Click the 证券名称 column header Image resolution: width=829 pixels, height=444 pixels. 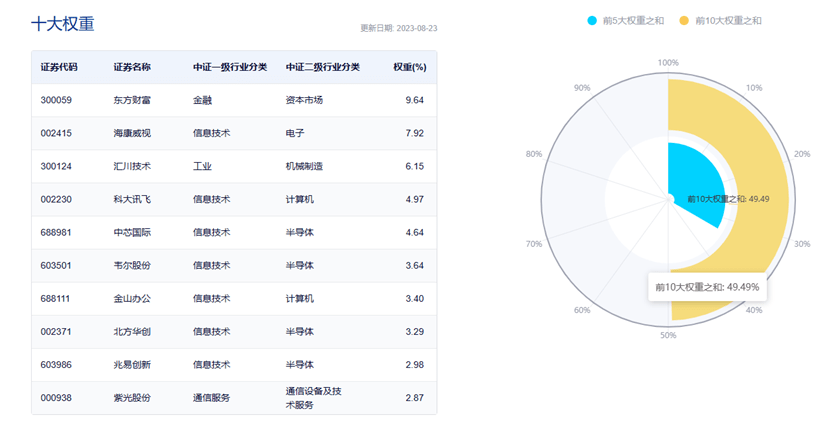pyautogui.click(x=132, y=67)
